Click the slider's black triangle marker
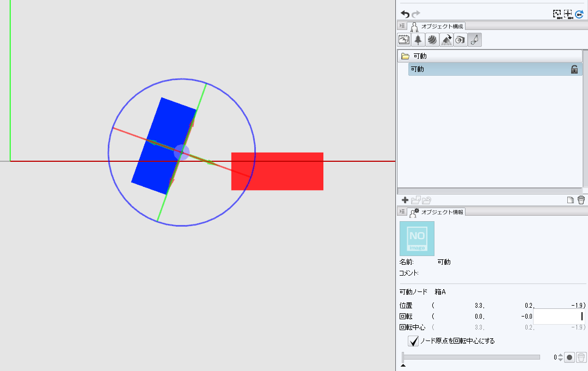This screenshot has width=588, height=371. pos(403,365)
